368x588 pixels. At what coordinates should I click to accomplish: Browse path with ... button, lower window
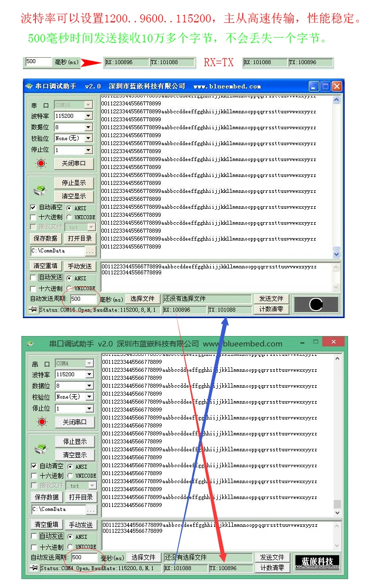click(91, 510)
